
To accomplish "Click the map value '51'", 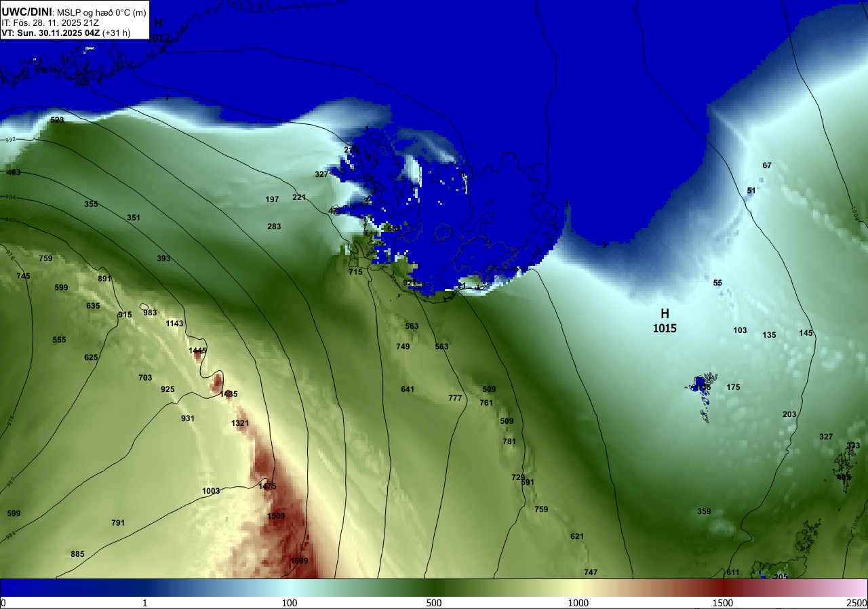I will (751, 191).
